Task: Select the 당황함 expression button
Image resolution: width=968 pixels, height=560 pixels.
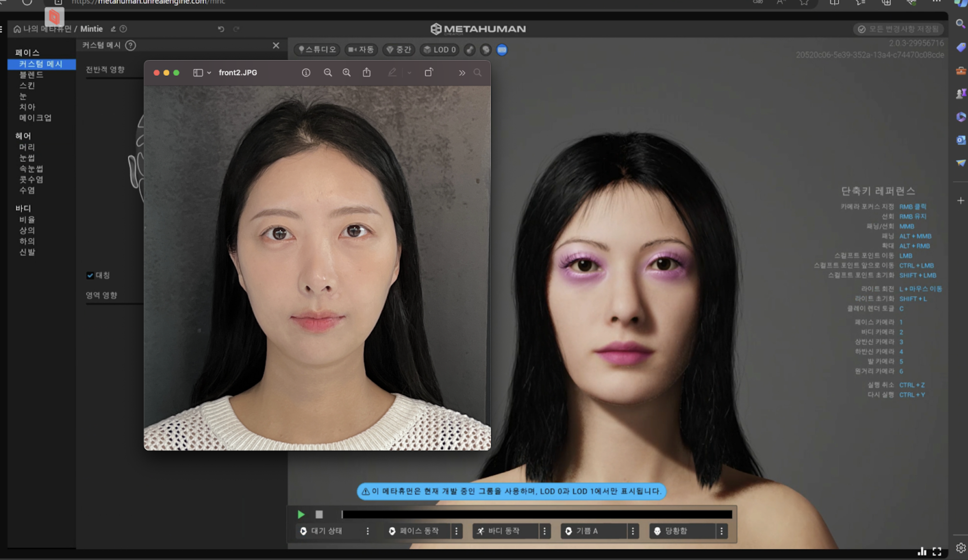Action: click(683, 531)
